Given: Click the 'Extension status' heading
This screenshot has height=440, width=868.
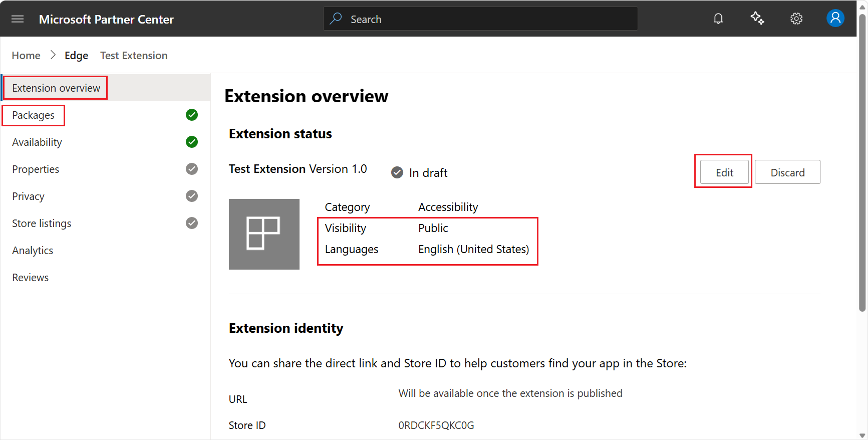Looking at the screenshot, I should point(280,134).
